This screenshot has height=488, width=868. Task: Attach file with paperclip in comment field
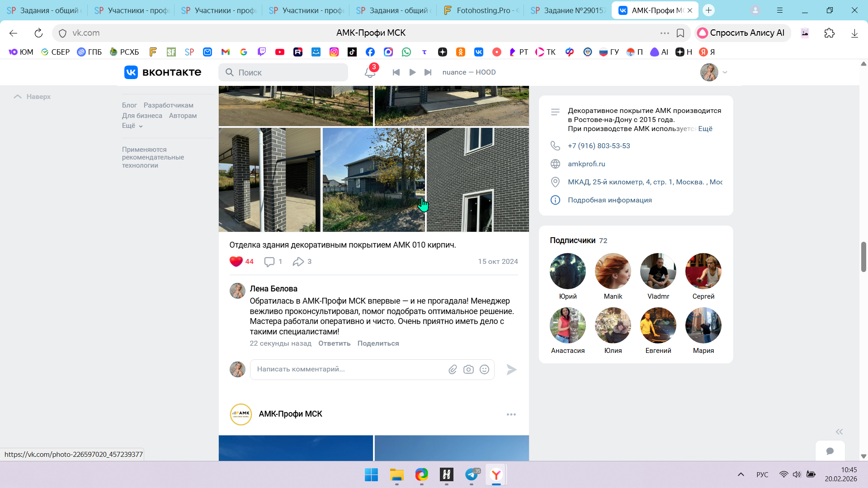453,370
